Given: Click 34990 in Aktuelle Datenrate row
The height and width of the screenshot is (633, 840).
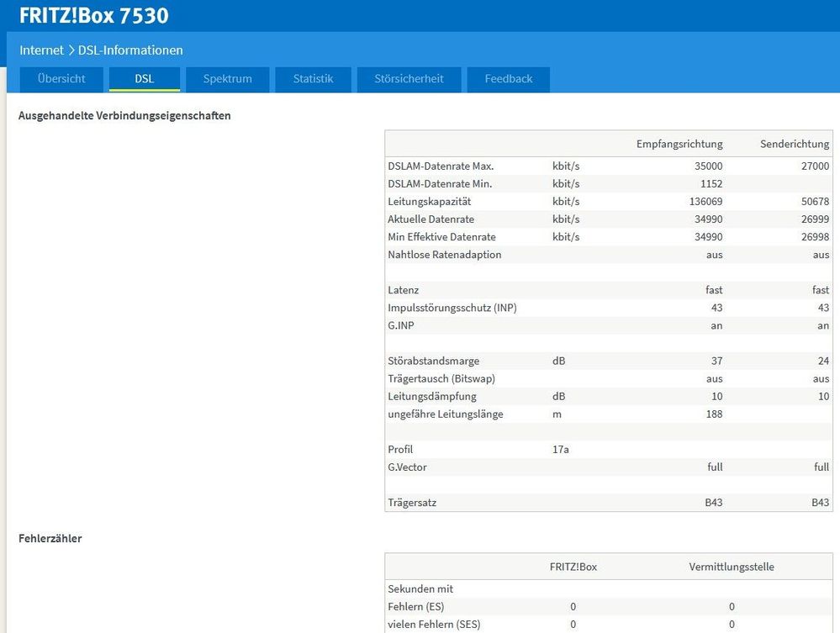Looking at the screenshot, I should tap(708, 219).
